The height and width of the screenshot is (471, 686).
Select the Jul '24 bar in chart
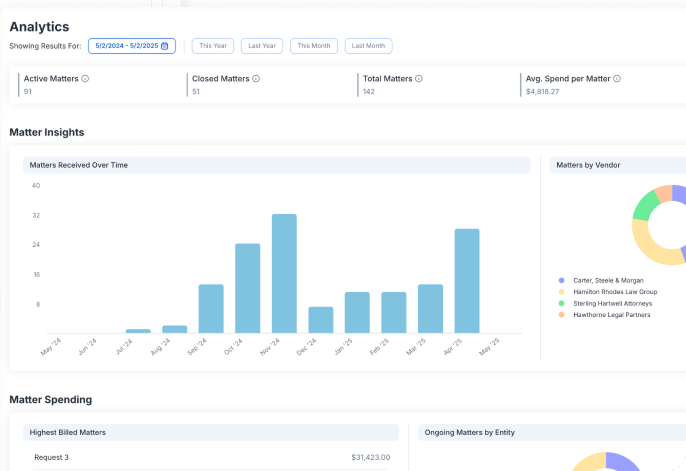(x=138, y=331)
